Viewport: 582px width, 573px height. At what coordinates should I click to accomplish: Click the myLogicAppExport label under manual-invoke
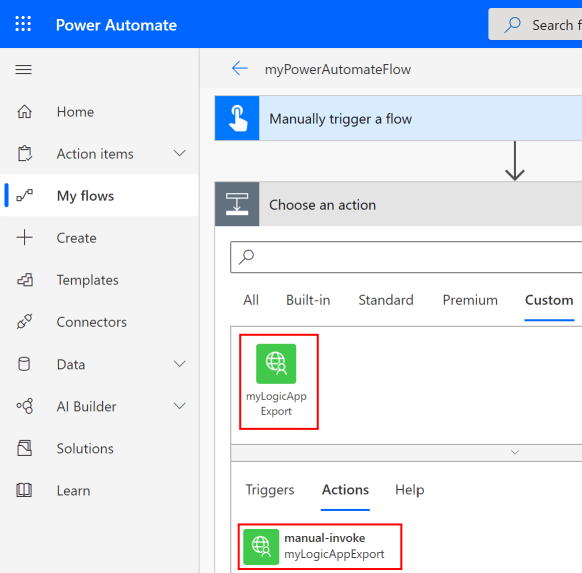coord(334,554)
